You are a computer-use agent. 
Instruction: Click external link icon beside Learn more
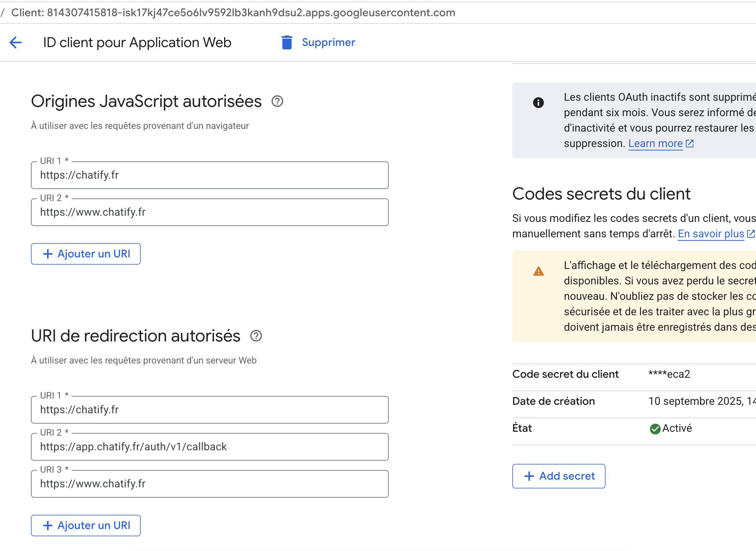(690, 144)
